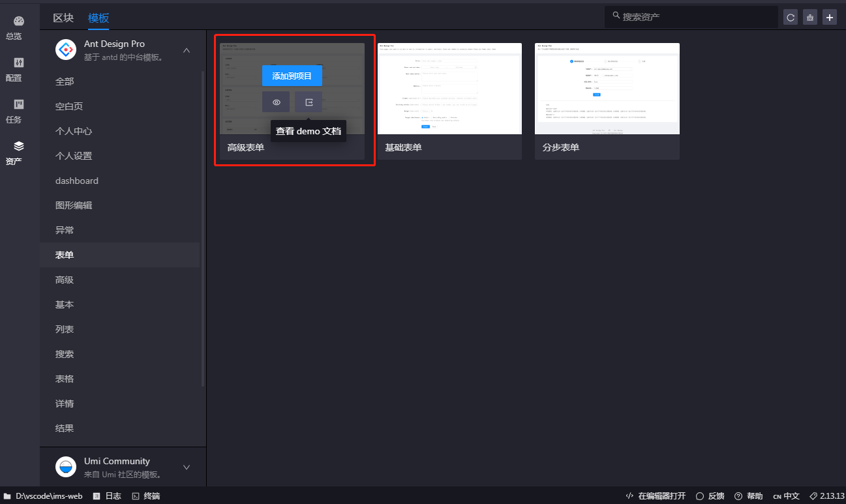Select the 图形编辑 category
846x504 pixels.
119,205
